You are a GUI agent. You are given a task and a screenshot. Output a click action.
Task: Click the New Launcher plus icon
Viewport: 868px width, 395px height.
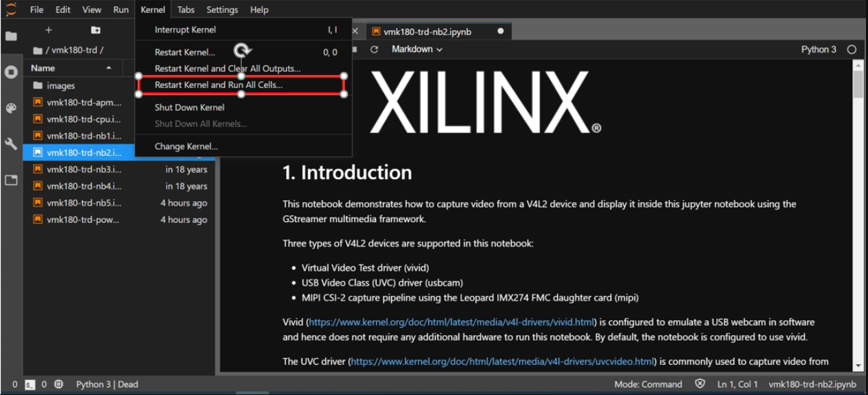tap(48, 30)
